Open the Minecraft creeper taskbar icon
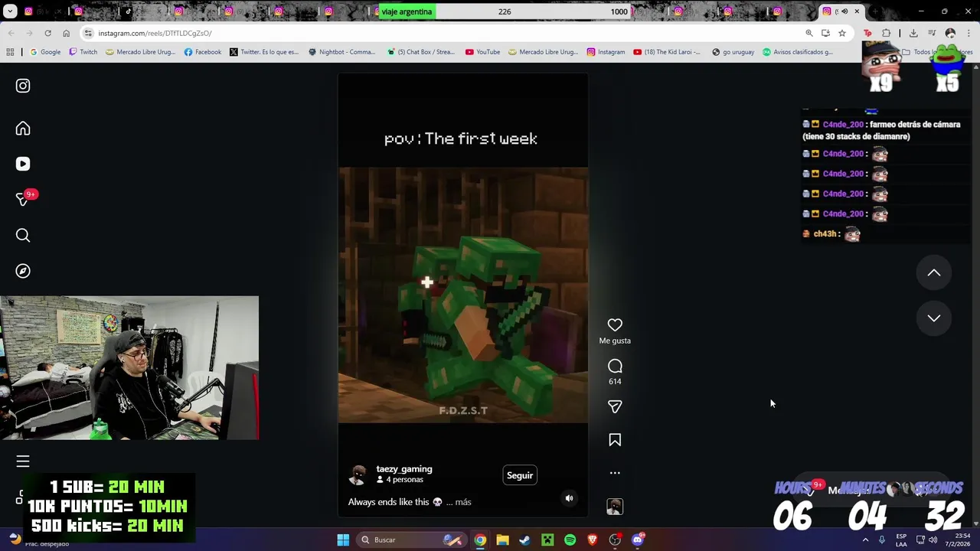The width and height of the screenshot is (980, 551). tap(547, 540)
